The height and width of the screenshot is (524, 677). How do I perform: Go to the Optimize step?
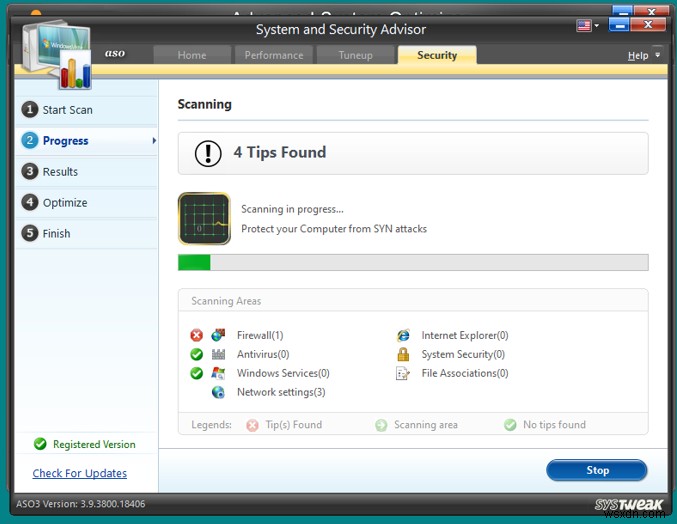(x=86, y=202)
